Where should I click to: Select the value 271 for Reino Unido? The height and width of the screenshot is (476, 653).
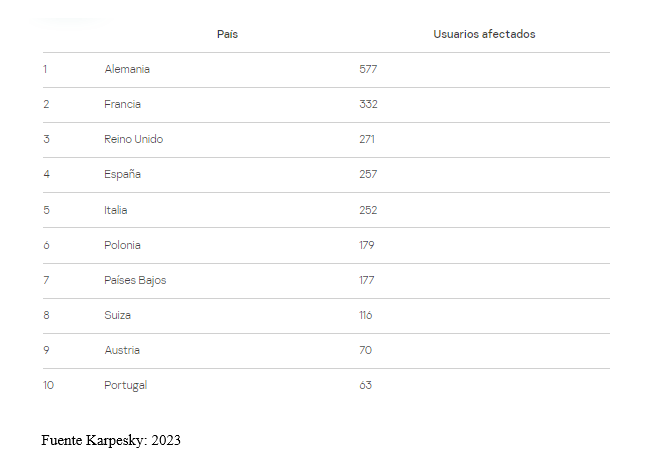tap(367, 139)
